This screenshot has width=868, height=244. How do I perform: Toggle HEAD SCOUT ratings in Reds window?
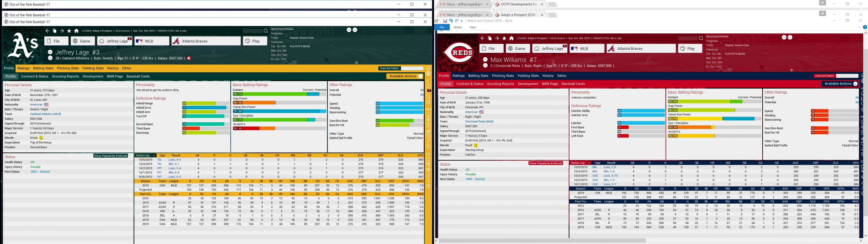pyautogui.click(x=847, y=76)
